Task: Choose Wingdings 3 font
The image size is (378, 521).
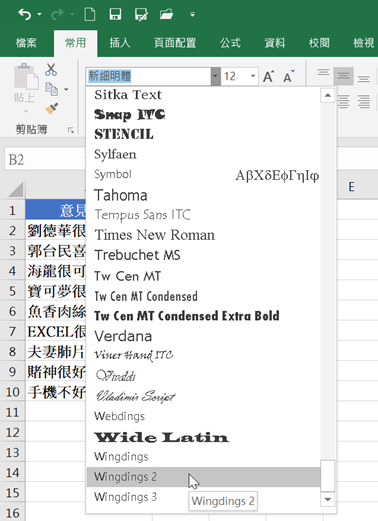Action: click(203, 497)
